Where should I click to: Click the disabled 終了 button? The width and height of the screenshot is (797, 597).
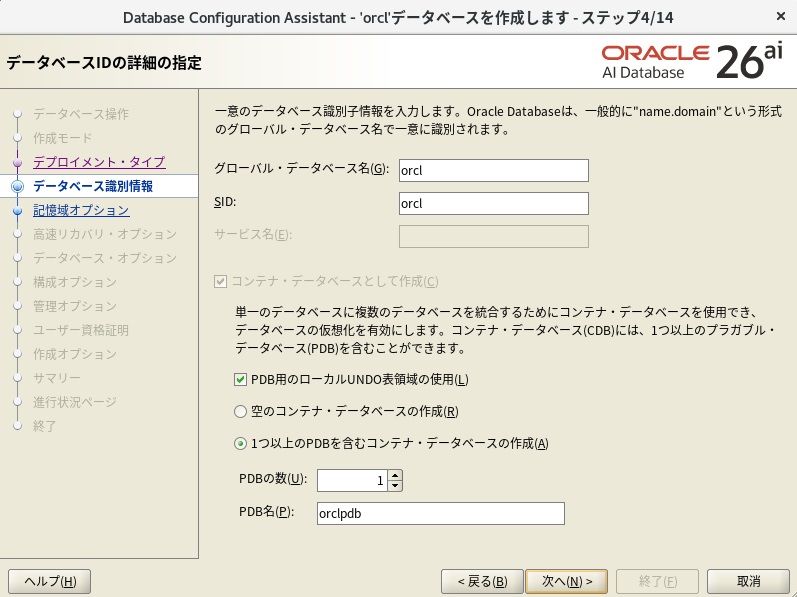[x=657, y=581]
